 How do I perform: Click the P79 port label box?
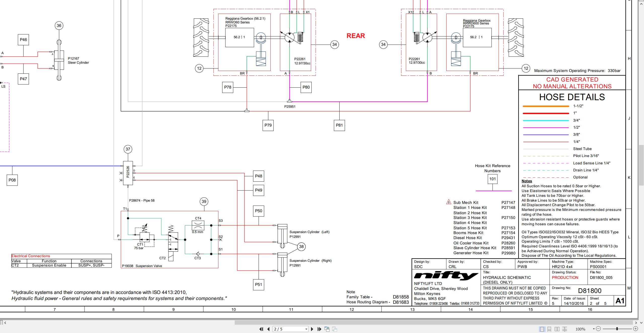268,125
